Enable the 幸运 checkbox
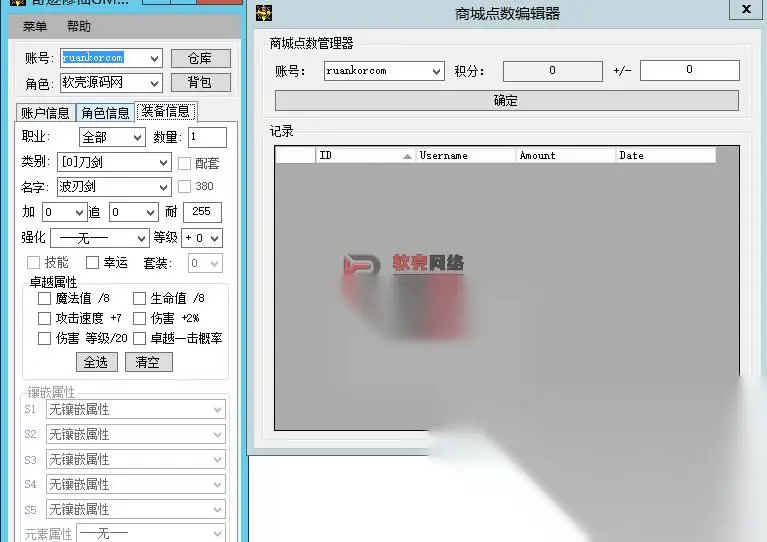767x542 pixels. tap(92, 263)
